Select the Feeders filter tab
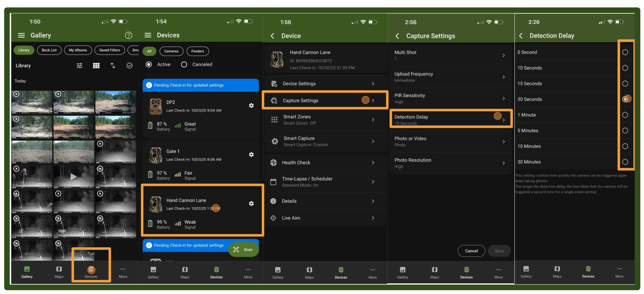Screen dimensions: 644x294 [x=198, y=51]
